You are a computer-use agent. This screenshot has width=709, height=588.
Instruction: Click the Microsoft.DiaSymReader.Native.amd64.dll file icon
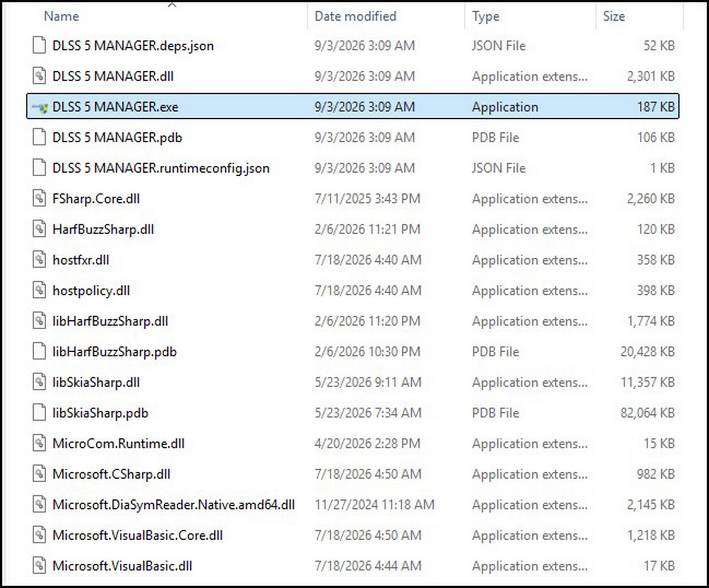[x=39, y=505]
